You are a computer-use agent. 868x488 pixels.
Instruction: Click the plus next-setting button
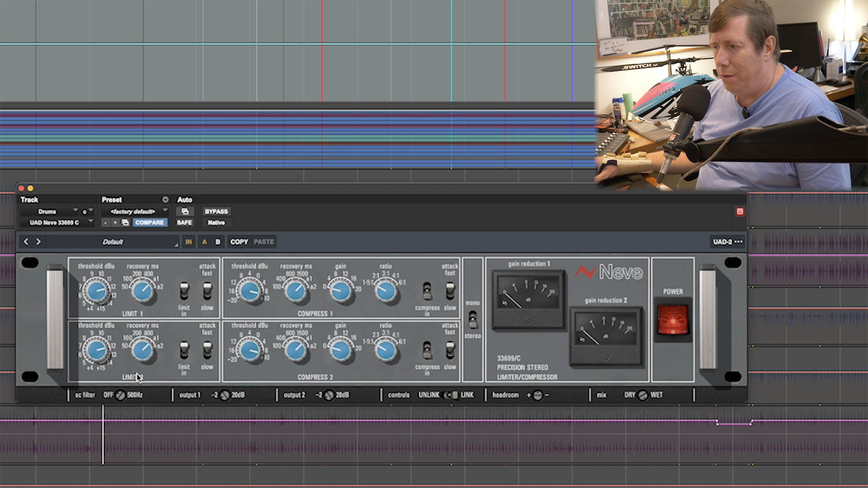115,222
